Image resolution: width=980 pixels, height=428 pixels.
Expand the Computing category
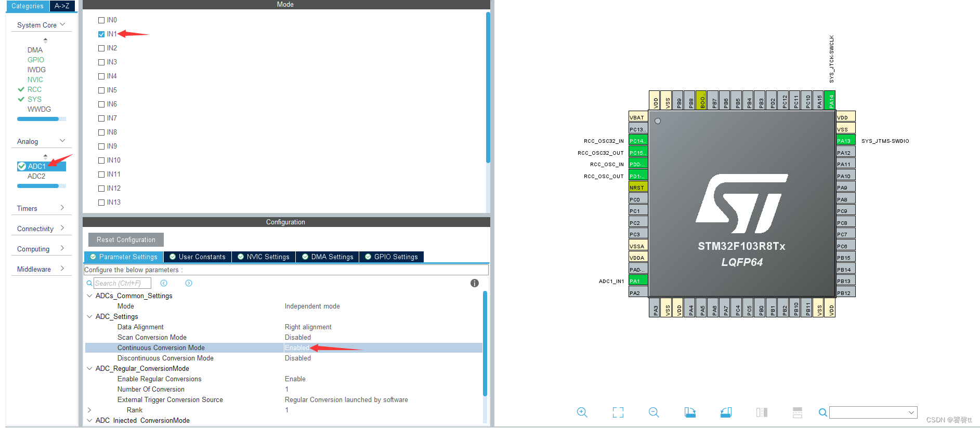[62, 248]
